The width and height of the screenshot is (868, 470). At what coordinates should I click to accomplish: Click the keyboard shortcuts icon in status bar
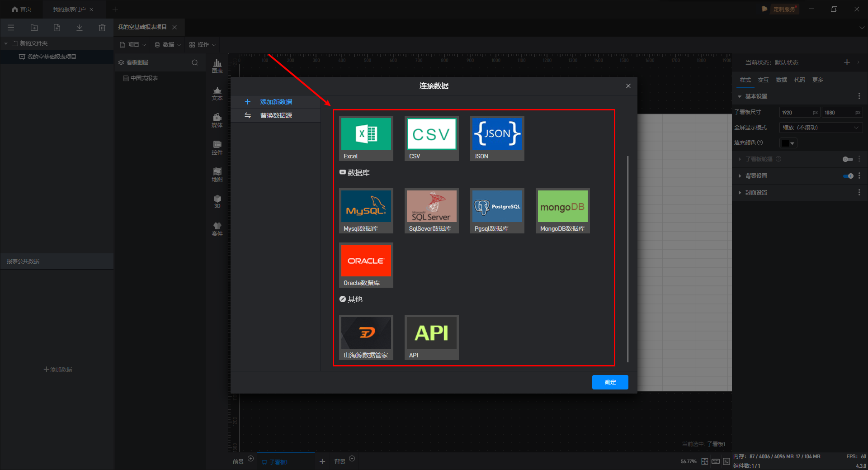[716, 461]
